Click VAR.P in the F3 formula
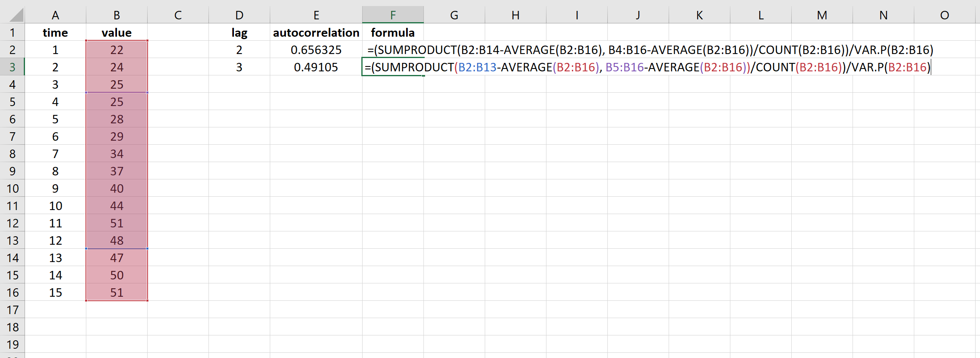Image resolution: width=980 pixels, height=358 pixels. [867, 67]
